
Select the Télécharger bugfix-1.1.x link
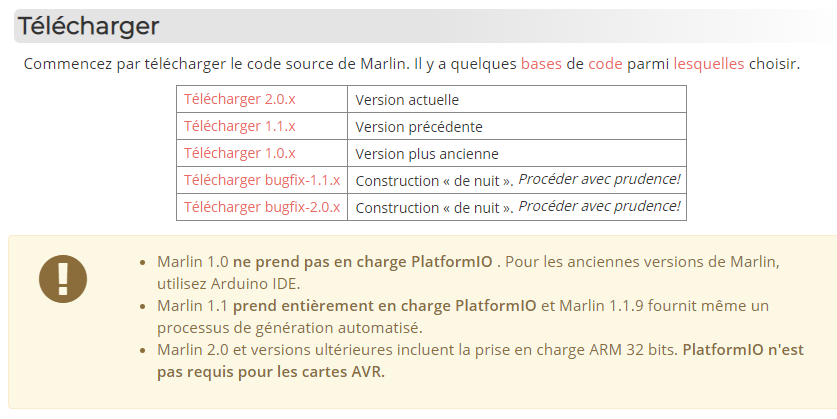(x=262, y=180)
